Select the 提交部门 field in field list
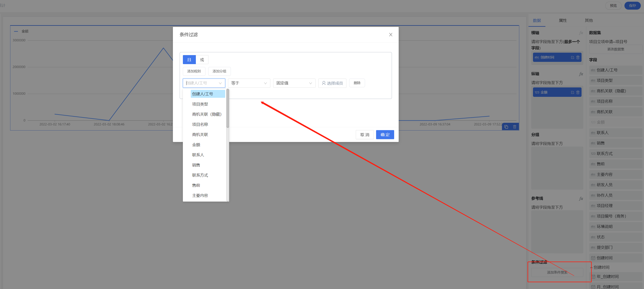Screen dimensions: 644x289 click(x=616, y=247)
